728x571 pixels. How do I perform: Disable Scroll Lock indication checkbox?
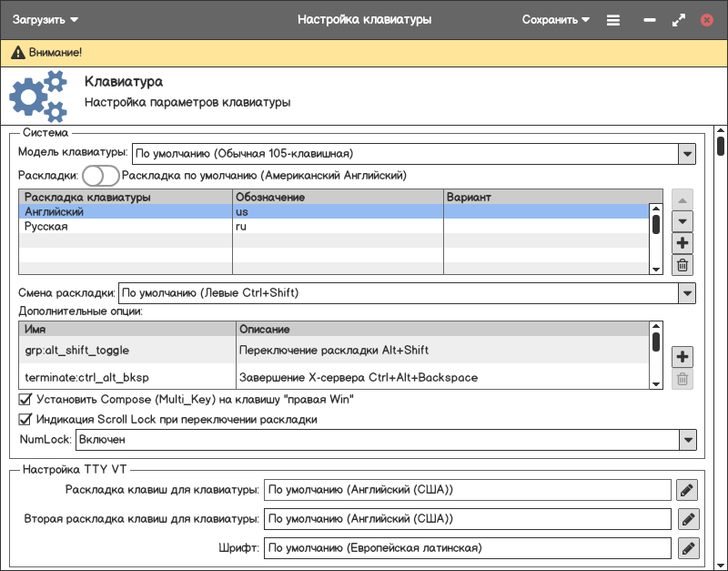tap(25, 420)
